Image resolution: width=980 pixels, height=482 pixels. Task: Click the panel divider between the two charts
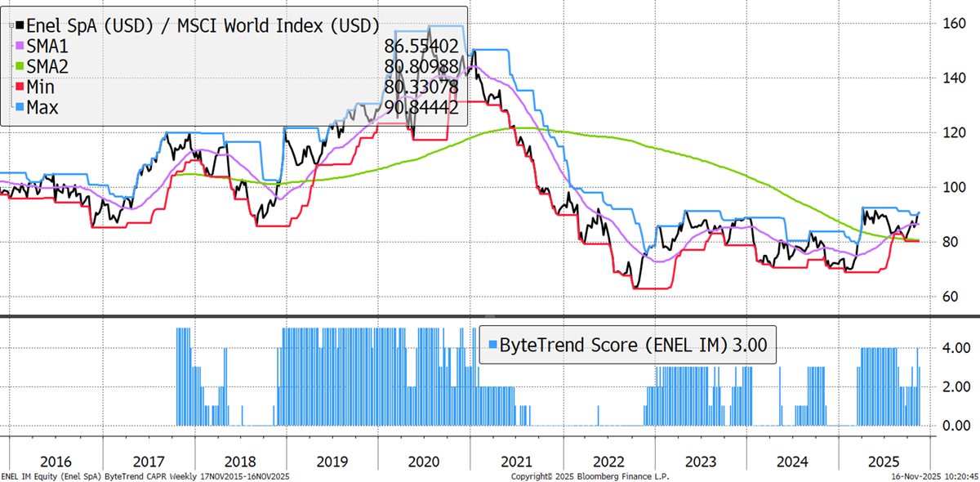(x=490, y=316)
